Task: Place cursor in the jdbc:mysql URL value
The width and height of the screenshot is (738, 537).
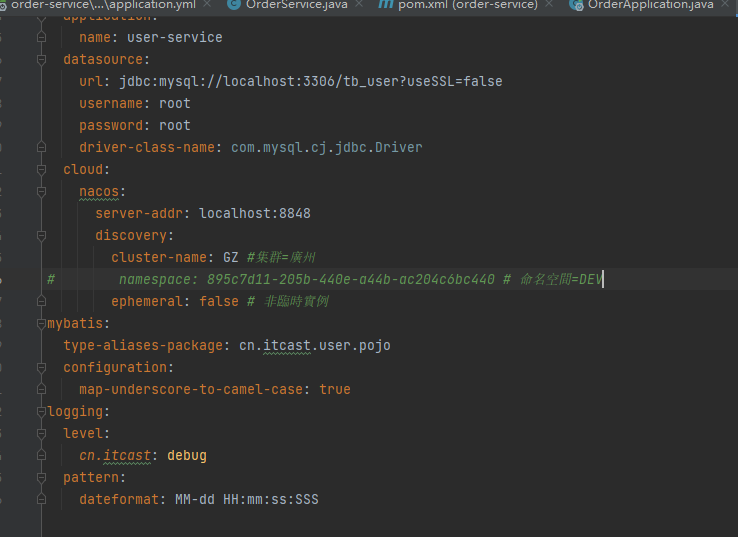Action: [x=310, y=81]
